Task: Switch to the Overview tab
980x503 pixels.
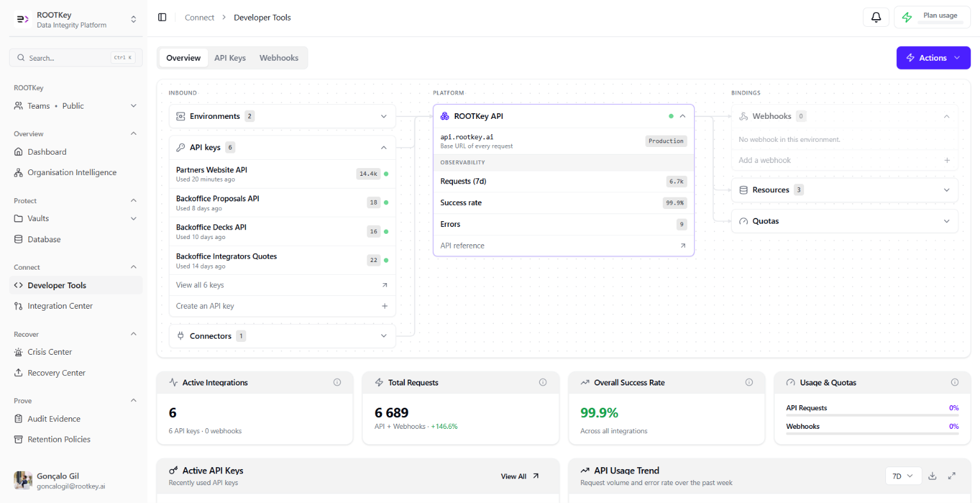Action: pyautogui.click(x=184, y=58)
